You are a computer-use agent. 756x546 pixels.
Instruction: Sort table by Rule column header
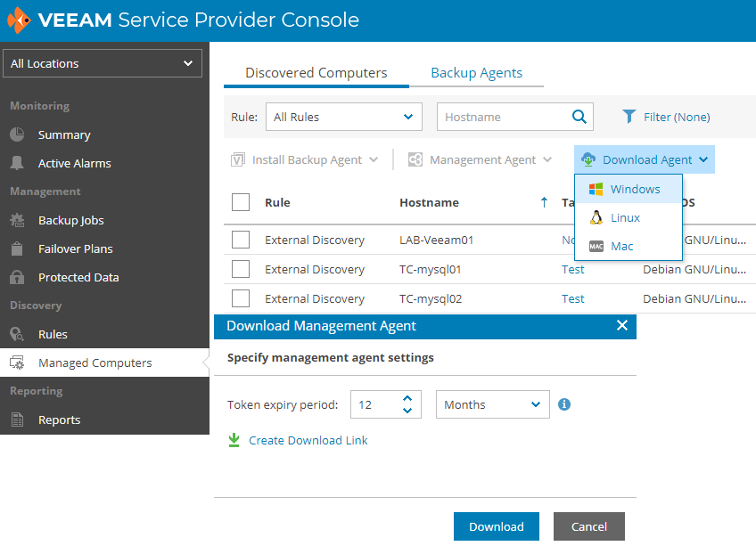click(277, 202)
